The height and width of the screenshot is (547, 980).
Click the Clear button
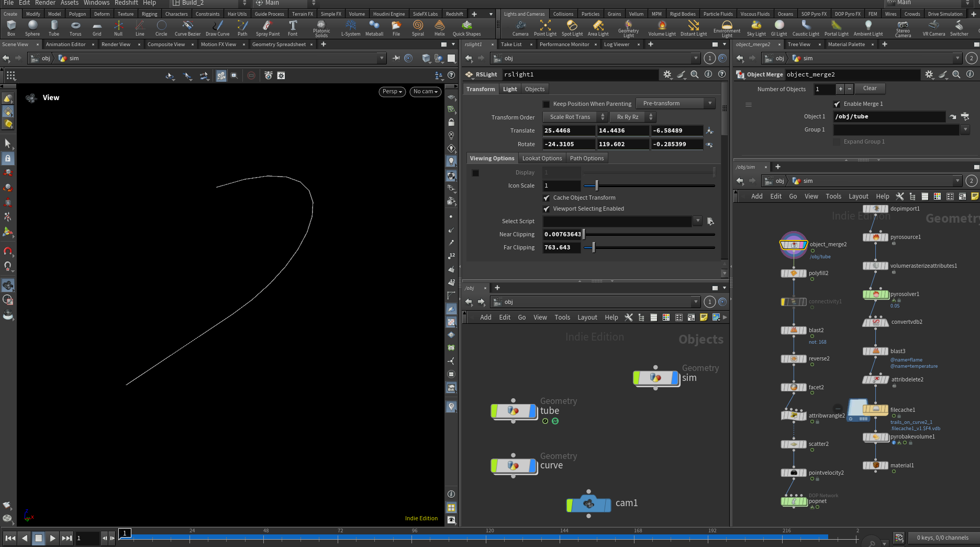coord(870,89)
